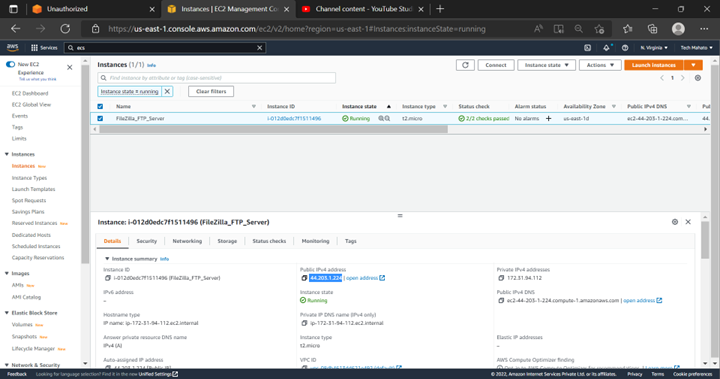
Task: Open Volumes in sidebar
Action: [x=22, y=325]
